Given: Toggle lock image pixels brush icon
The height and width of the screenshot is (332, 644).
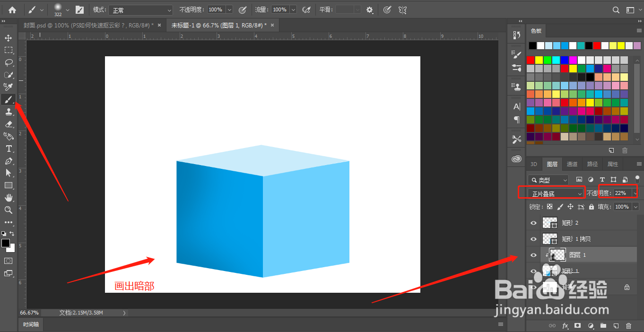Looking at the screenshot, I should (x=560, y=207).
